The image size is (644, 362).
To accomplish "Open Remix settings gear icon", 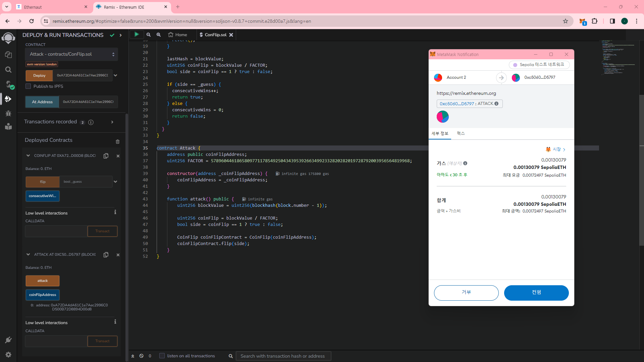I will click(x=8, y=355).
